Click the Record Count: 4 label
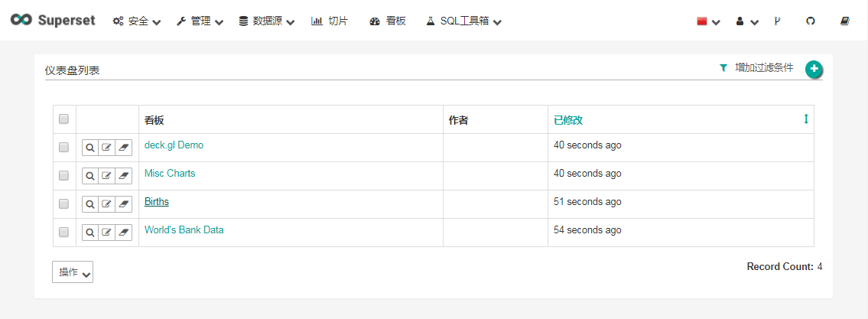Image resolution: width=868 pixels, height=319 pixels. [785, 266]
